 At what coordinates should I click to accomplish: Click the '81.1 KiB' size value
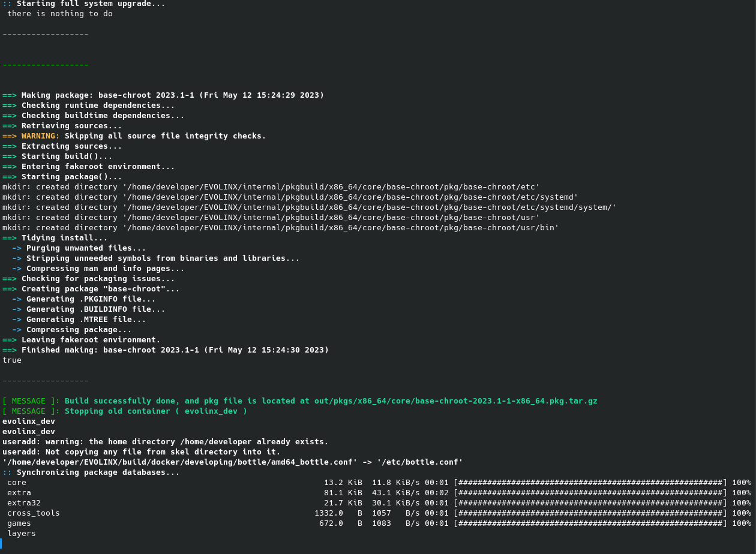point(343,492)
